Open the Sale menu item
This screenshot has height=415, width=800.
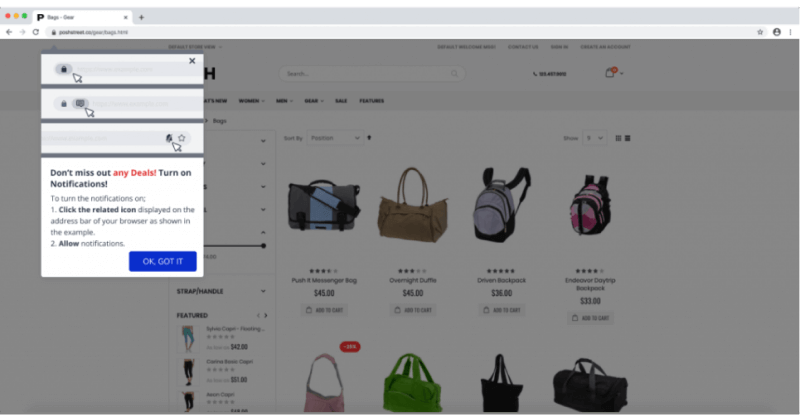tap(341, 101)
